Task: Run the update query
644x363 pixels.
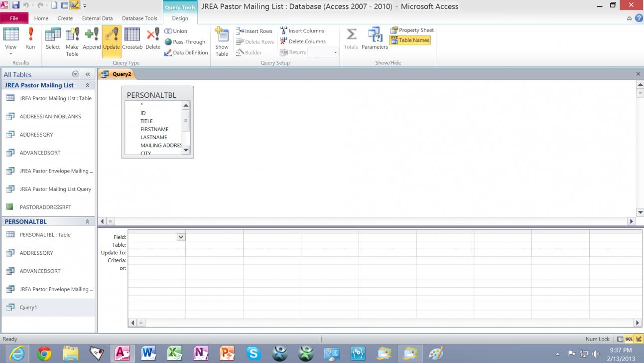Action: [30, 38]
